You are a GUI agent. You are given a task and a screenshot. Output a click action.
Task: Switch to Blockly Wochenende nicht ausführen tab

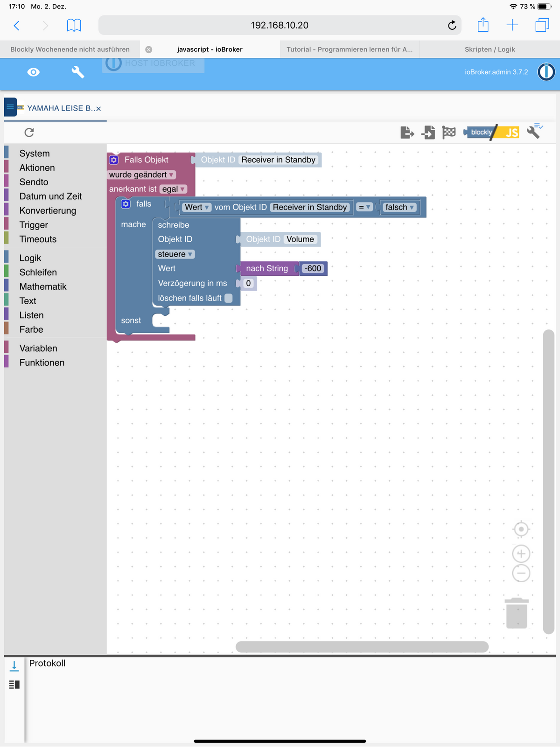point(70,49)
